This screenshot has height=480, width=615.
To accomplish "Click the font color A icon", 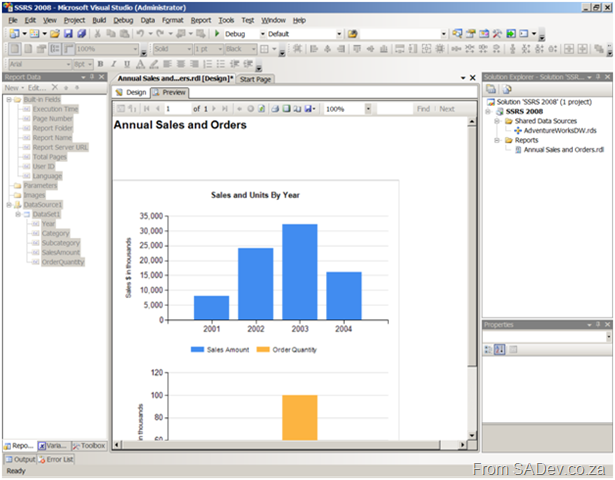I will (x=140, y=64).
